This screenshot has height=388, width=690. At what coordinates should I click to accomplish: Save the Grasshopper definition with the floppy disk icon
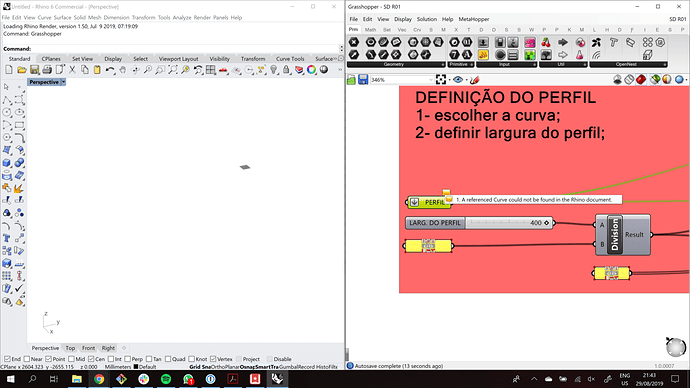tap(363, 80)
